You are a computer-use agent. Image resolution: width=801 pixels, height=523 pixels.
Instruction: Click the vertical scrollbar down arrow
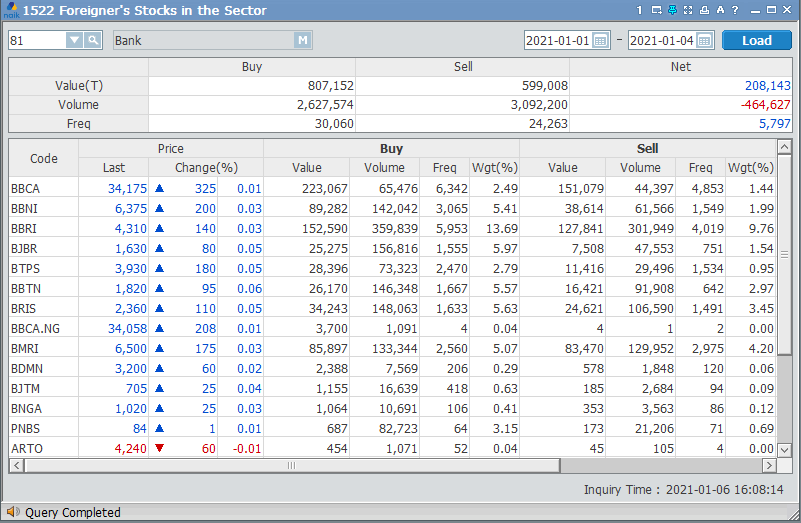click(x=784, y=449)
